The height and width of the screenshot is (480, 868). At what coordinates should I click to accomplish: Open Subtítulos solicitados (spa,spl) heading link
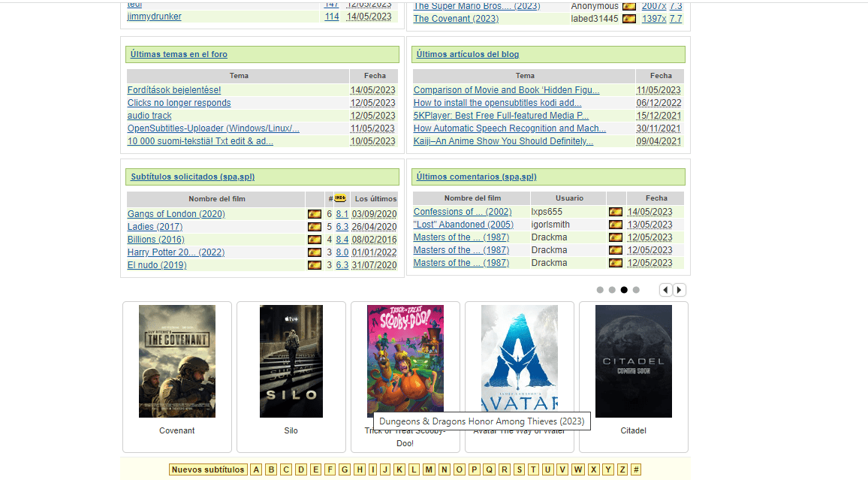coord(192,177)
